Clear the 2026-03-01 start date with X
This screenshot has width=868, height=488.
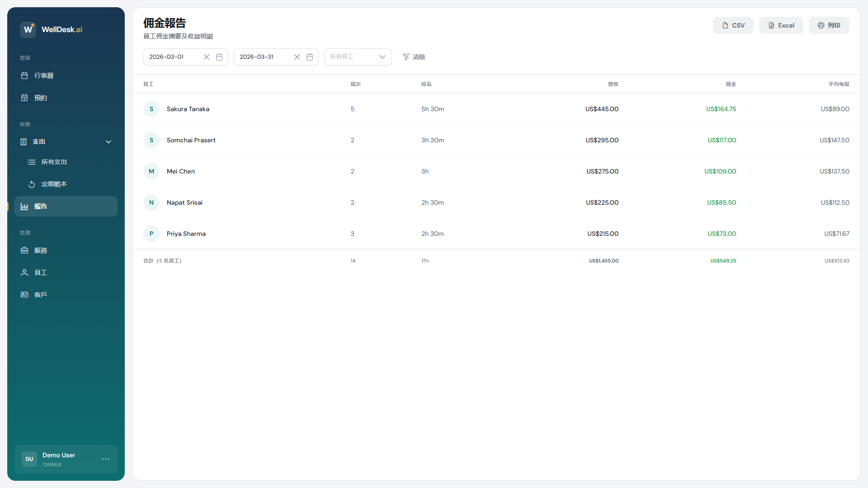point(207,57)
